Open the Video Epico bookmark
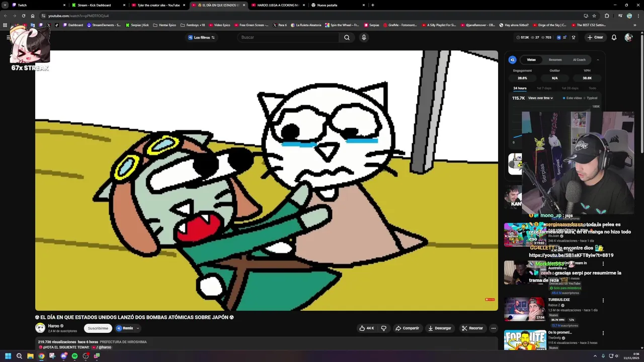Viewport: 644px width, 362px height. [x=219, y=25]
